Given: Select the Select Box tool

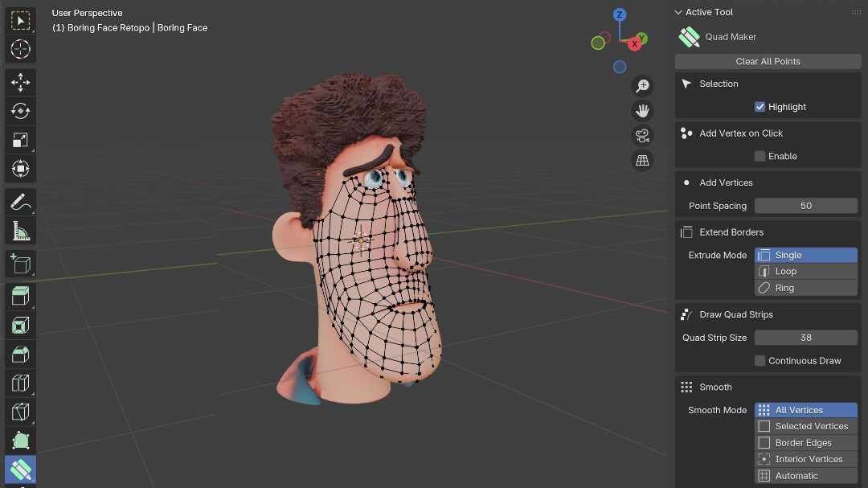Looking at the screenshot, I should click(20, 21).
